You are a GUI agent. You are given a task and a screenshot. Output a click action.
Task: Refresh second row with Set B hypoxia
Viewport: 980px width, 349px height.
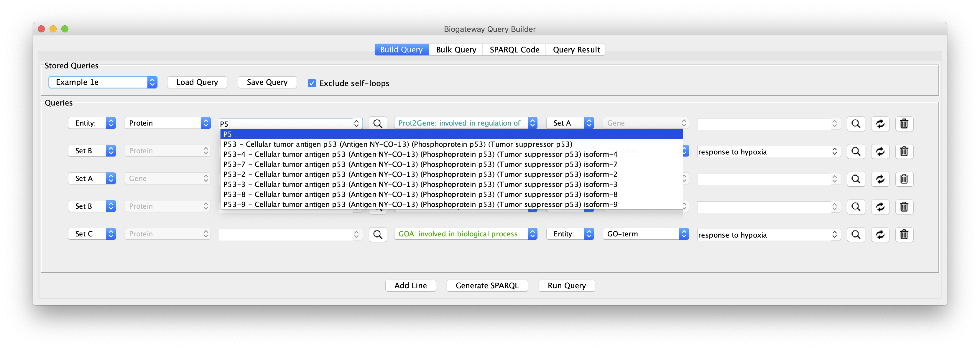pyautogui.click(x=880, y=151)
